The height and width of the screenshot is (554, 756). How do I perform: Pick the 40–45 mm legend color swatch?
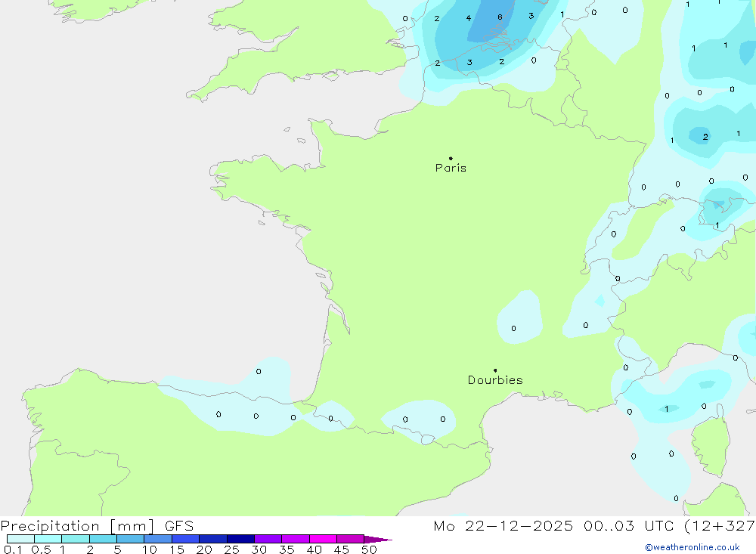[323, 539]
